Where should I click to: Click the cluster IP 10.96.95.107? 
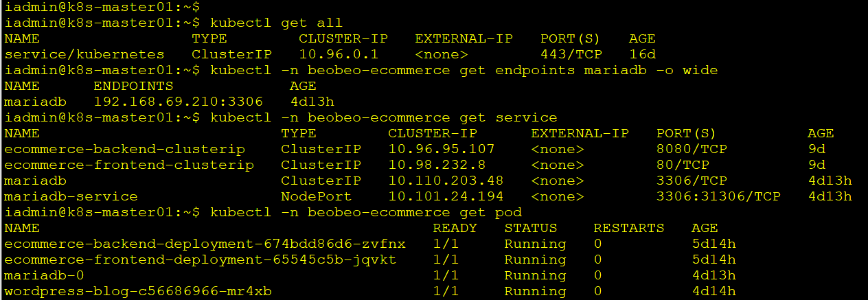(441, 149)
